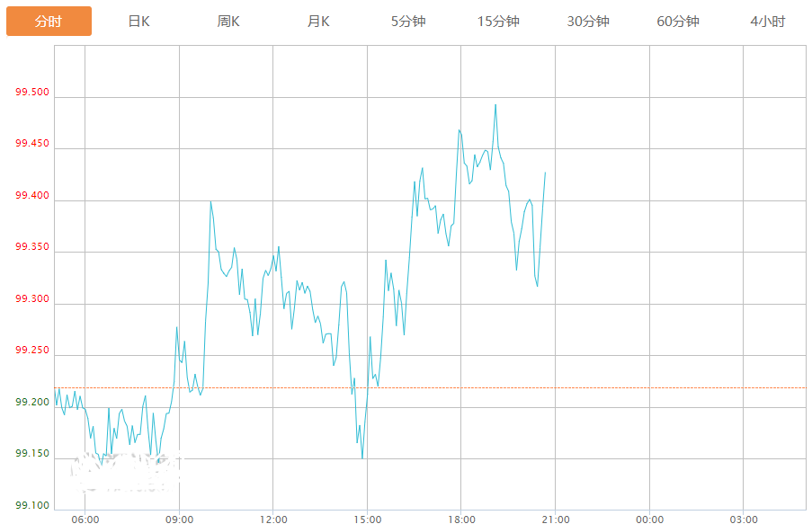The image size is (812, 524).
Task: Show the 月K chart view
Action: (318, 21)
